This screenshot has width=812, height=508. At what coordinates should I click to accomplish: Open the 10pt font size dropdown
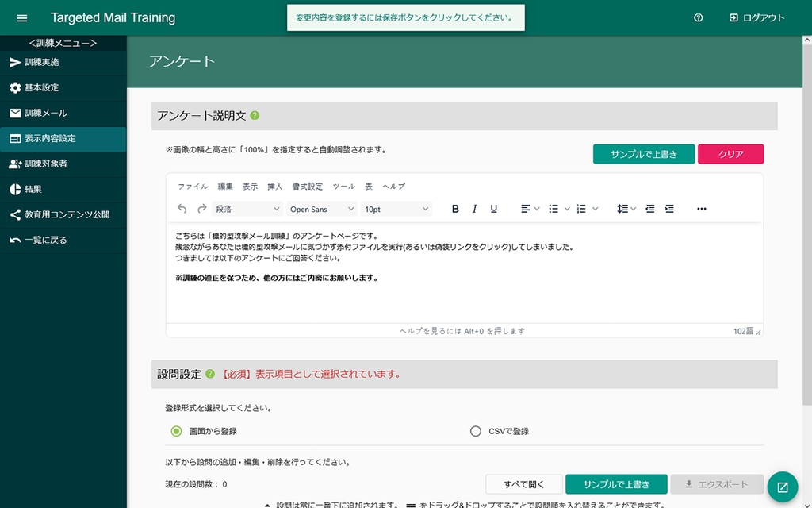point(396,209)
